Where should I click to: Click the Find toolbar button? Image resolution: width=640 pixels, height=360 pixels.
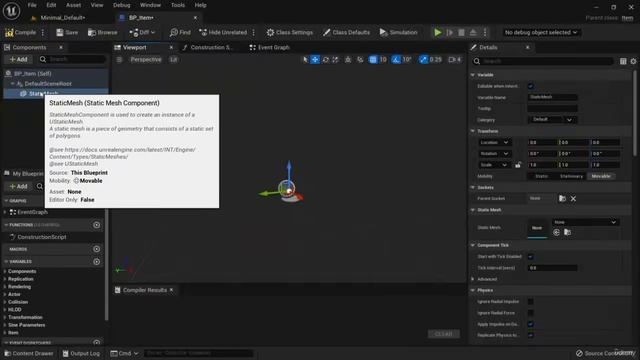180,32
